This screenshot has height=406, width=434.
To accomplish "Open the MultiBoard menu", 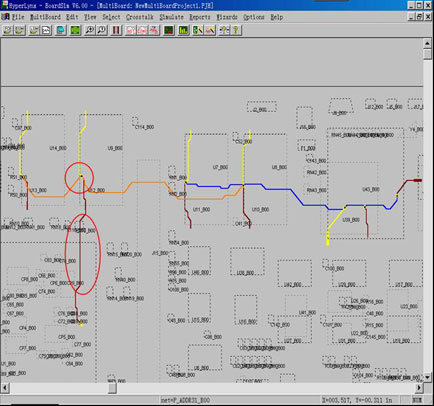I will [45, 17].
